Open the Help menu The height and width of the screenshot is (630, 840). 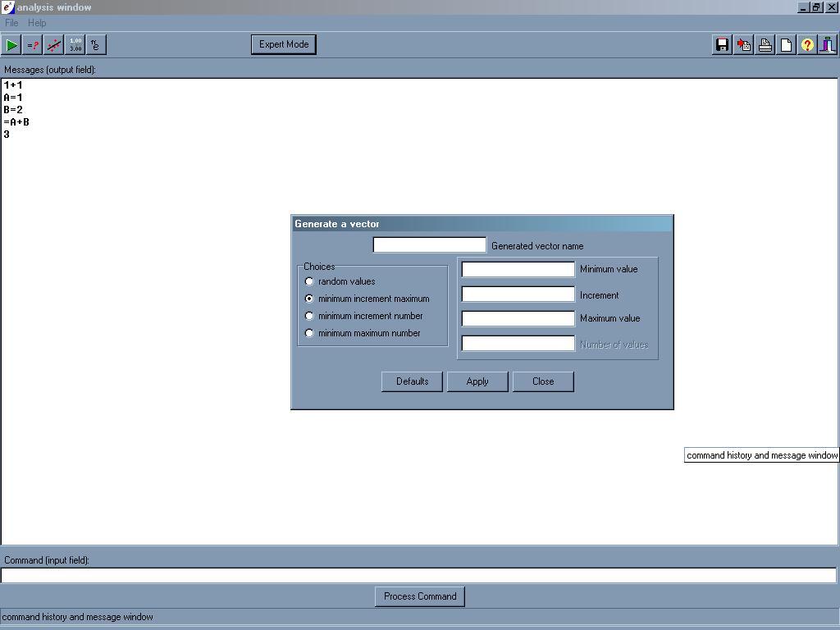point(37,23)
